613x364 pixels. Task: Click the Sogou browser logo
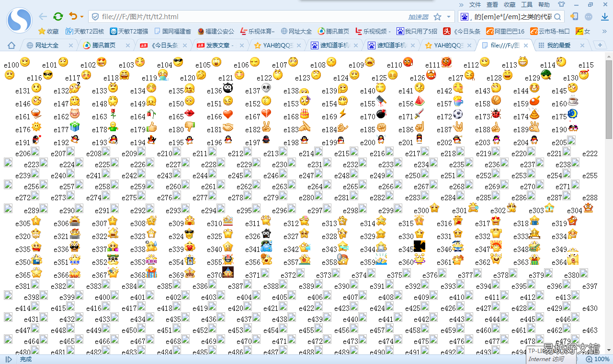pos(19,20)
